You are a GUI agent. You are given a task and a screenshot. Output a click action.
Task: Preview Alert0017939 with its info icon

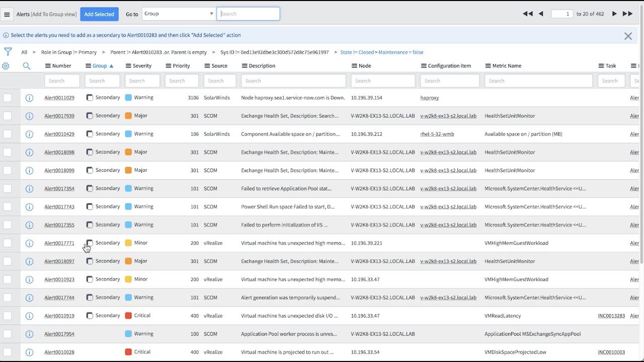(x=29, y=116)
